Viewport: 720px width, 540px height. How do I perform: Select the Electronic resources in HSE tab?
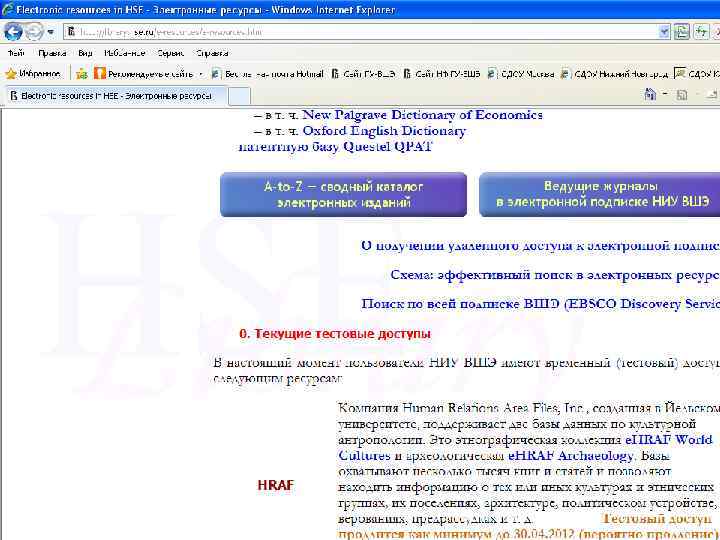tap(115, 96)
